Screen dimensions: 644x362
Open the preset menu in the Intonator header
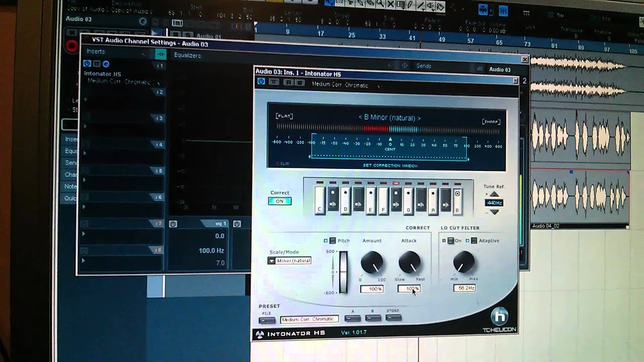click(378, 86)
